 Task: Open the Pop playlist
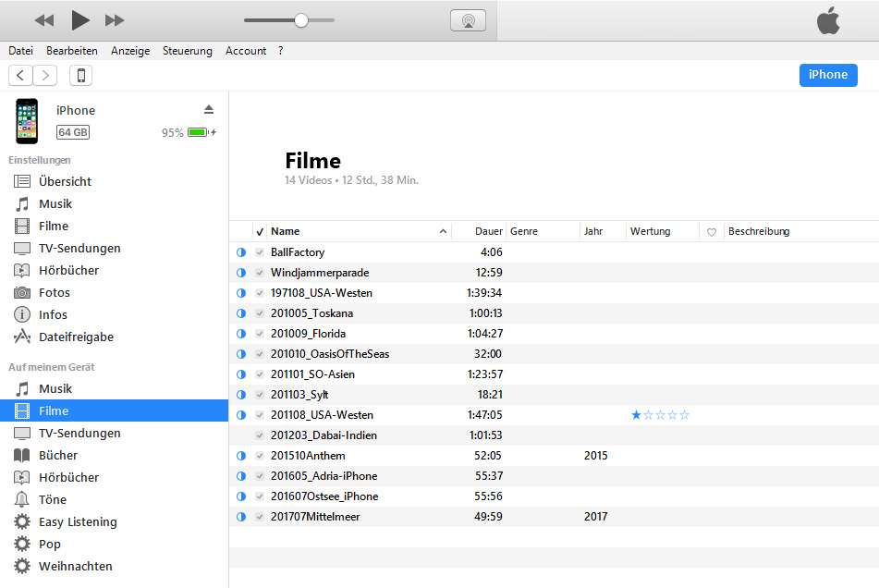click(115, 545)
